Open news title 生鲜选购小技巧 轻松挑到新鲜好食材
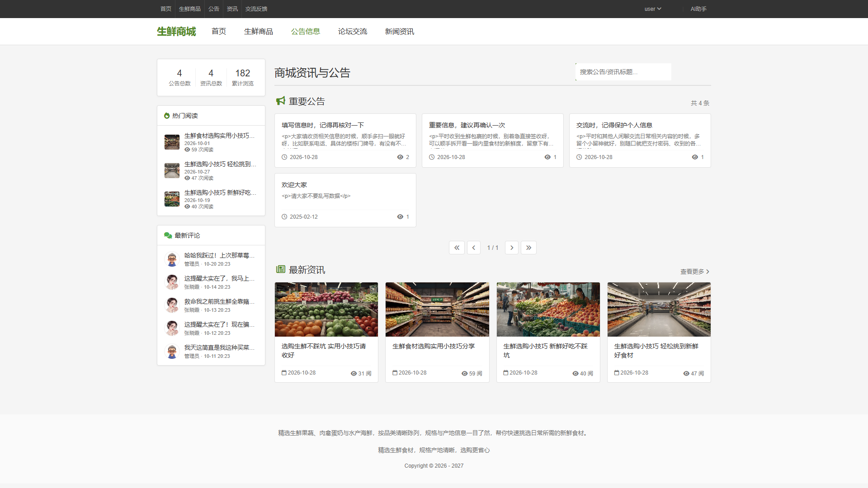The image size is (868, 488). click(656, 351)
